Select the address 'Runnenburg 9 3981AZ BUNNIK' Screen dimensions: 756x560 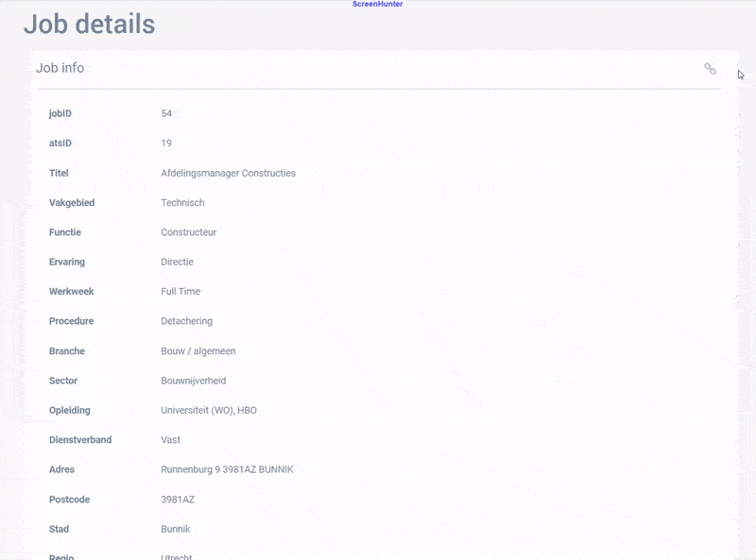[x=227, y=469]
